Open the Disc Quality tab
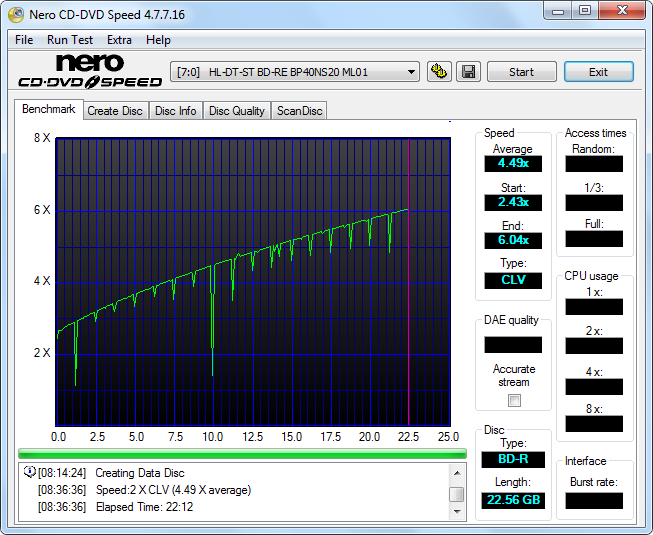The image size is (653, 535). click(237, 111)
